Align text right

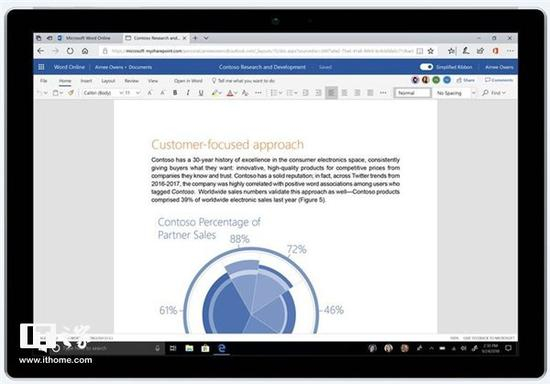pos(357,93)
